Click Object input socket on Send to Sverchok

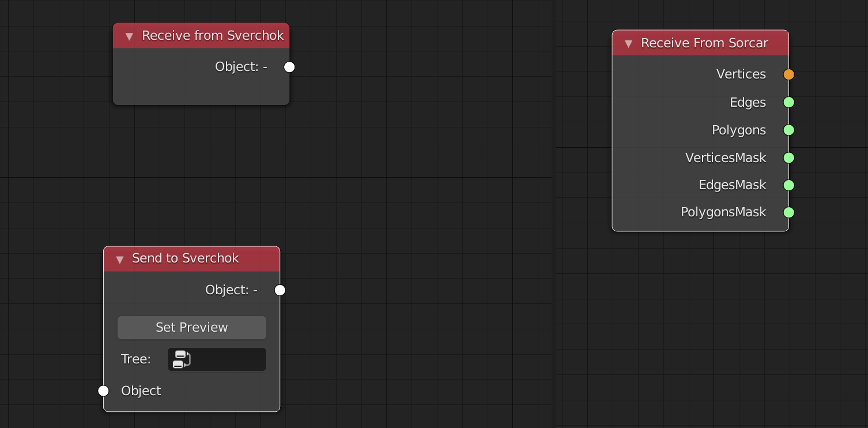pos(103,391)
